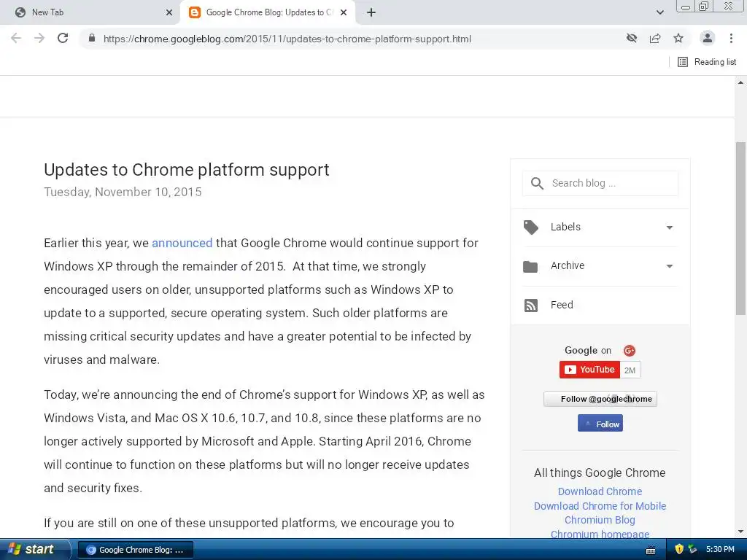Click the 5:30 PM system clock

[x=720, y=549]
